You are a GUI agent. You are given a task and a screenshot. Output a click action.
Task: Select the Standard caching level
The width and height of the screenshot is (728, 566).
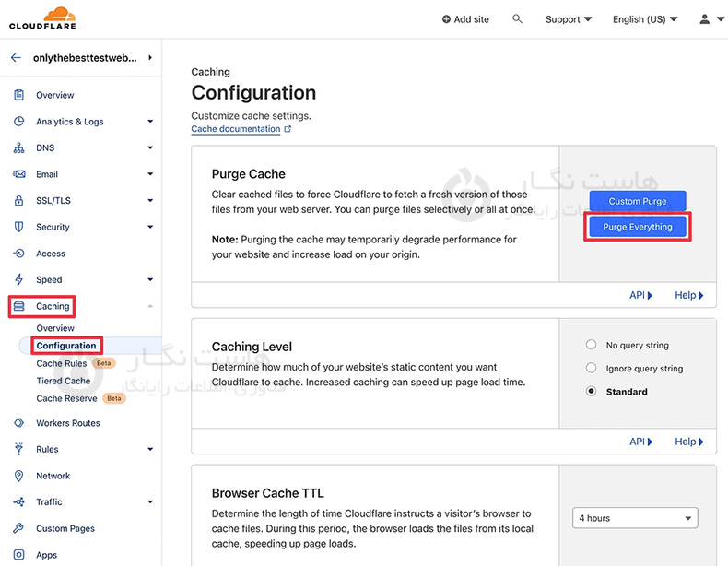pyautogui.click(x=592, y=392)
